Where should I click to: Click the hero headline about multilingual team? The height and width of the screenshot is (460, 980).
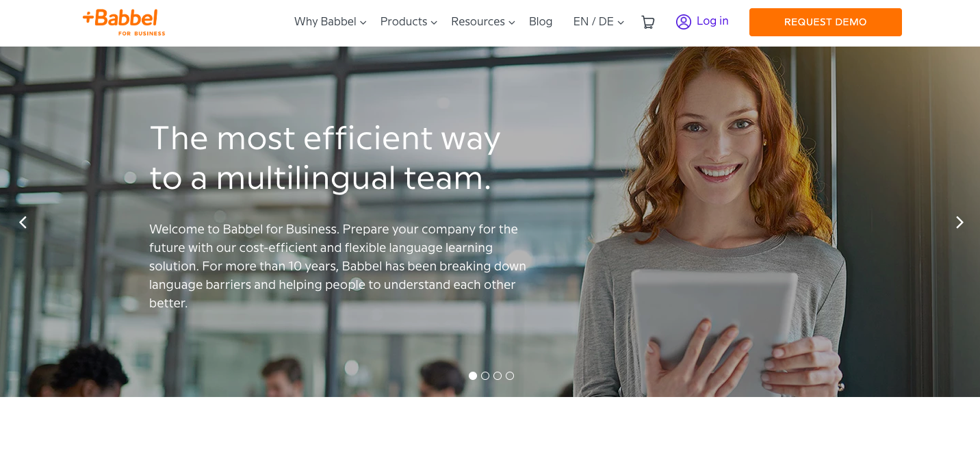click(x=325, y=158)
